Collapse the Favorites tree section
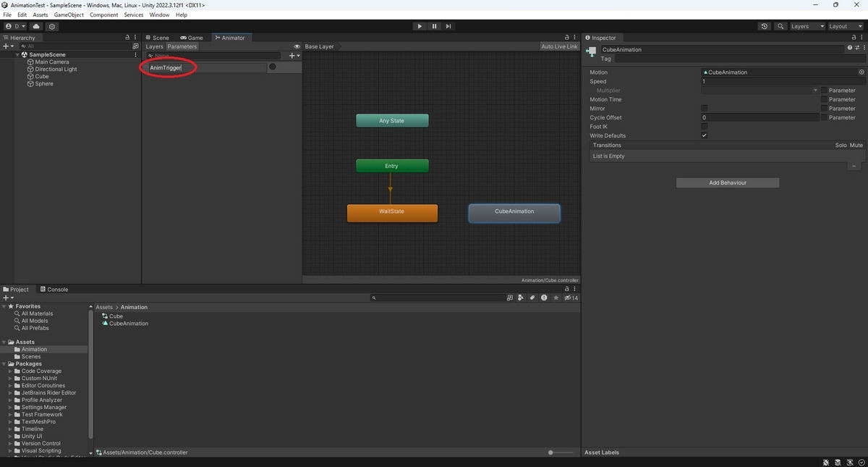 [x=4, y=306]
